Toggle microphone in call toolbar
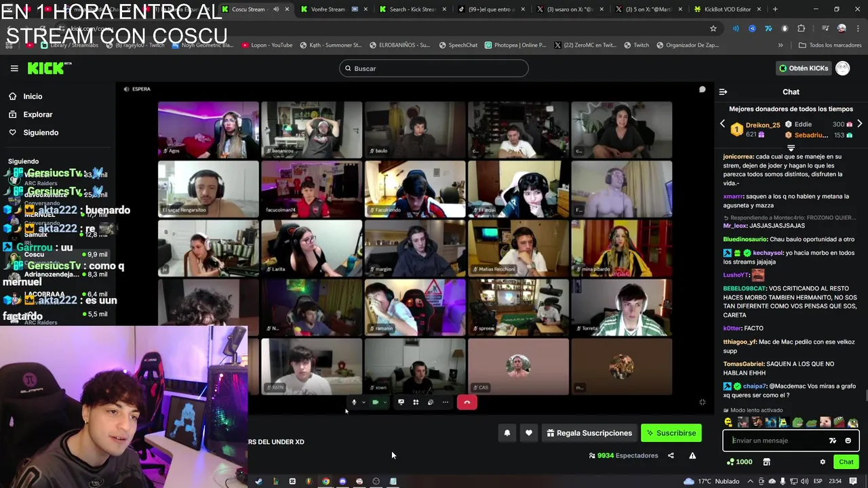The height and width of the screenshot is (488, 868). (353, 402)
